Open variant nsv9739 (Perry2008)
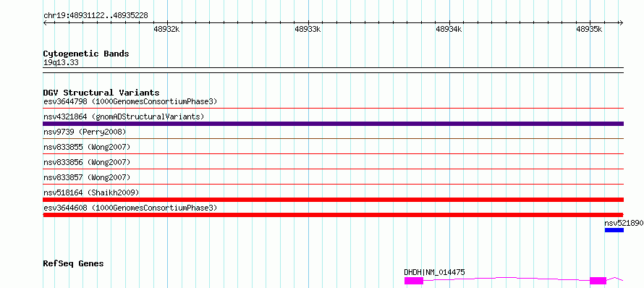This screenshot has width=644, height=288. coord(85,132)
